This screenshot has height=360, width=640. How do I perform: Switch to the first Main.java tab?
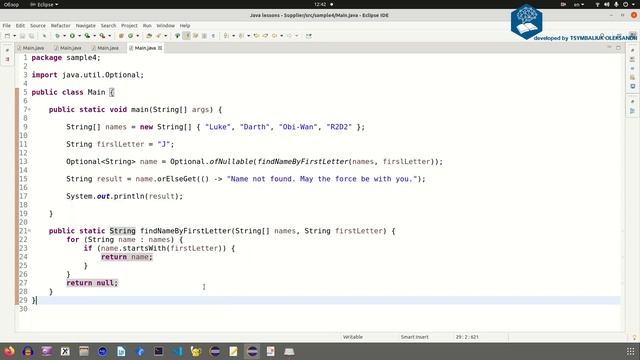click(x=31, y=48)
